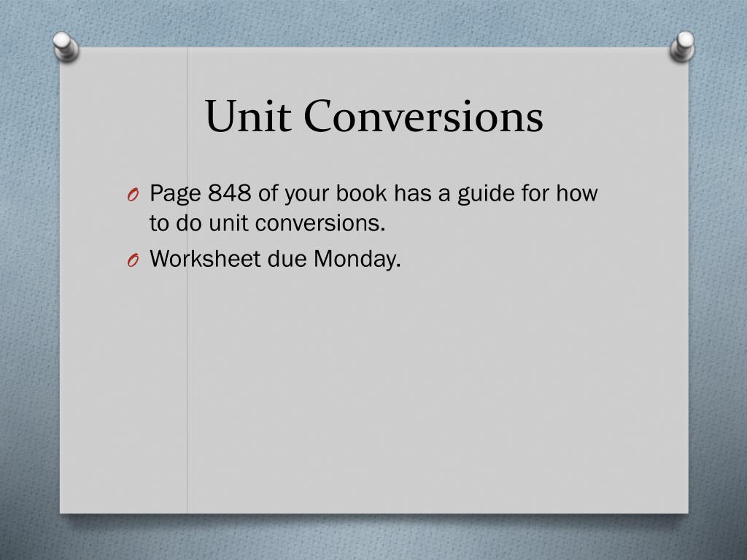Click the 'Unit Conversions' slide title
This screenshot has width=747, height=560.
pyautogui.click(x=374, y=116)
